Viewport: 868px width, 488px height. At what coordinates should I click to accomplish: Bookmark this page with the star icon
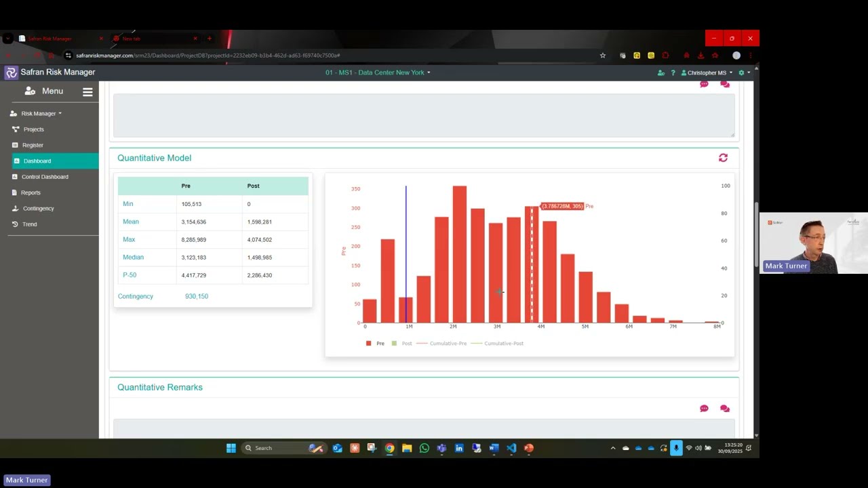point(602,56)
